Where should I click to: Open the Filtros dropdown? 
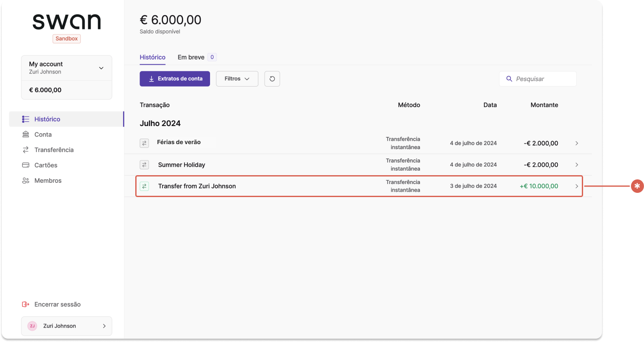(x=237, y=79)
